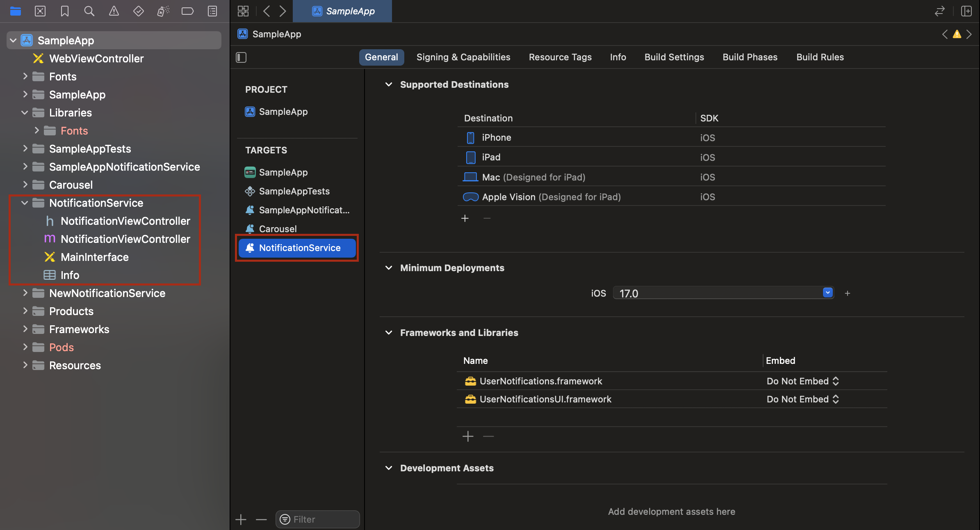Click the back navigation arrow icon
Screen dimensions: 980x530
coord(266,11)
